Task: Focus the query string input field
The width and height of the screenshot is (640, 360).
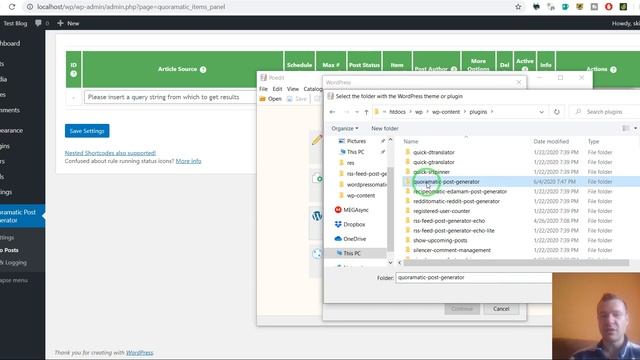Action: [170, 97]
